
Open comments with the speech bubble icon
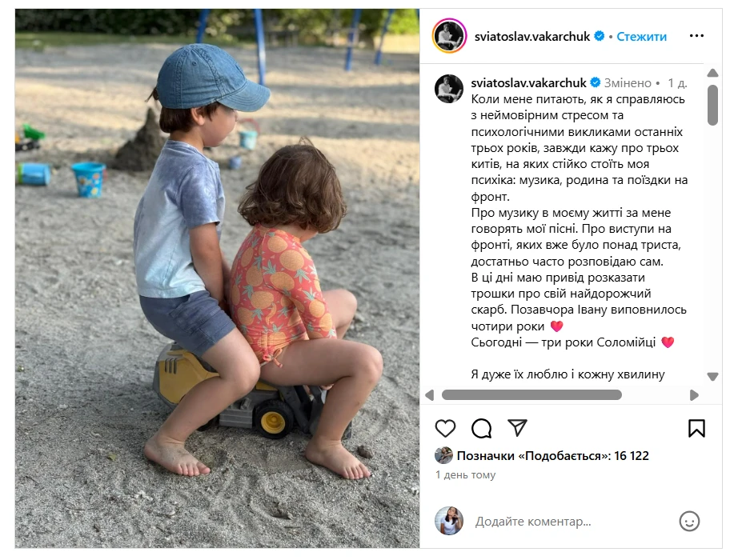pyautogui.click(x=481, y=428)
